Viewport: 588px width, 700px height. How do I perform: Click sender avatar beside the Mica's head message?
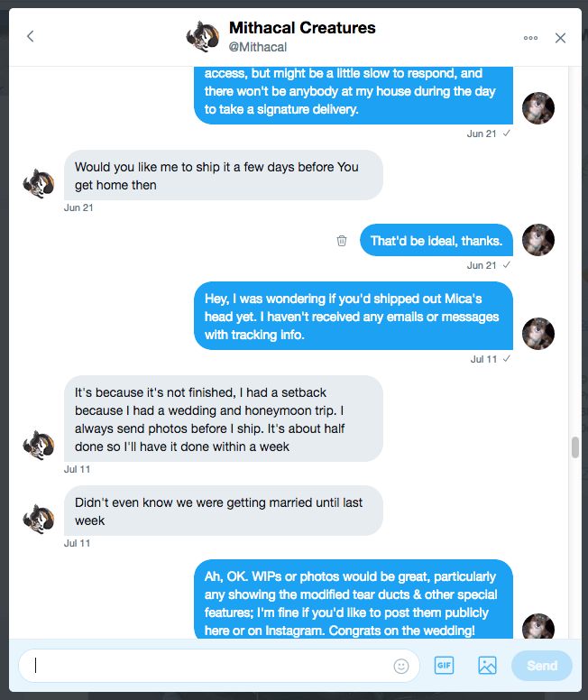(x=538, y=333)
